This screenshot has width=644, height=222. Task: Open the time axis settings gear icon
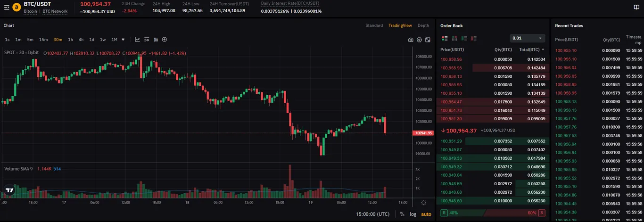coord(423,203)
